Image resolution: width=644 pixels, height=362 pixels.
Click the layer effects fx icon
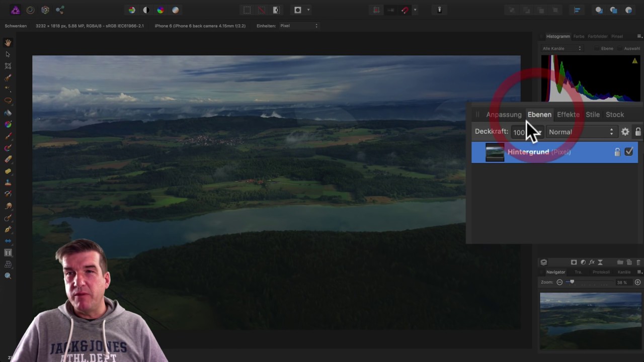coord(592,262)
